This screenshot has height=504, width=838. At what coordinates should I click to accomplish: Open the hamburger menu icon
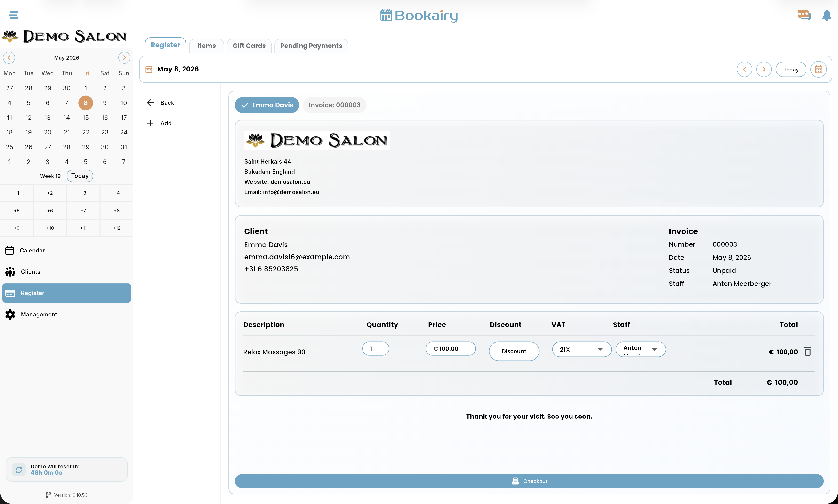pos(14,15)
